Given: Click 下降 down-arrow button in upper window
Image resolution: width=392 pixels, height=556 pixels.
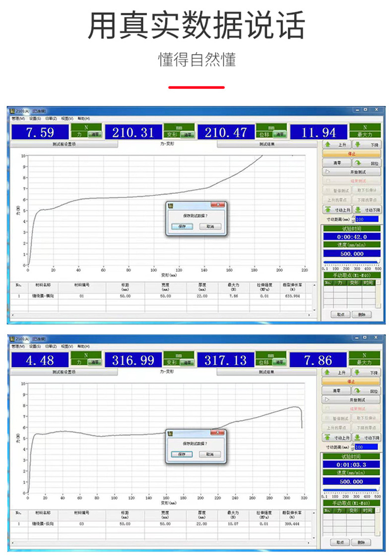Looking at the screenshot, I should point(366,144).
